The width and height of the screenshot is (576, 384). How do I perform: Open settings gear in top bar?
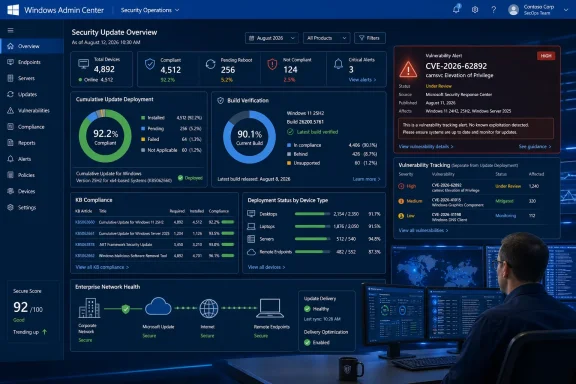click(x=475, y=10)
